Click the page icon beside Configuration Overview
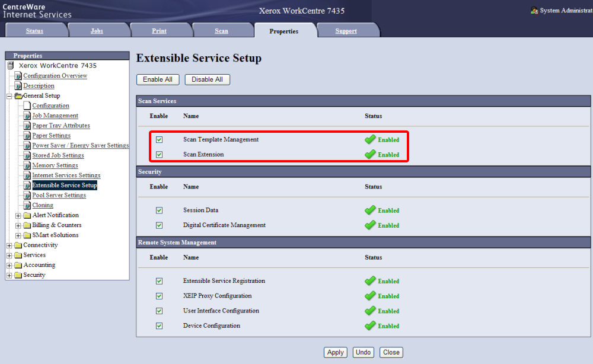The image size is (593, 364). coord(18,76)
